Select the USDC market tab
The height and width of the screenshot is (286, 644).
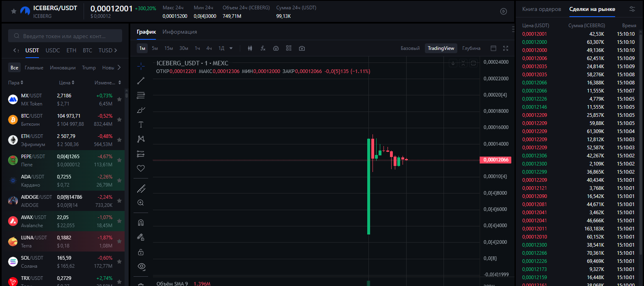53,50
